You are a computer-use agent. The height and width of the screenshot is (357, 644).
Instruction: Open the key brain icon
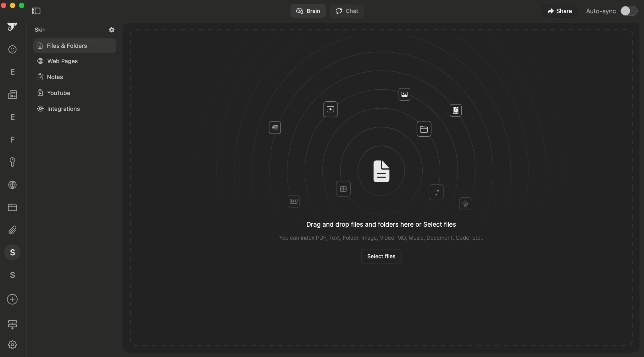pyautogui.click(x=12, y=162)
